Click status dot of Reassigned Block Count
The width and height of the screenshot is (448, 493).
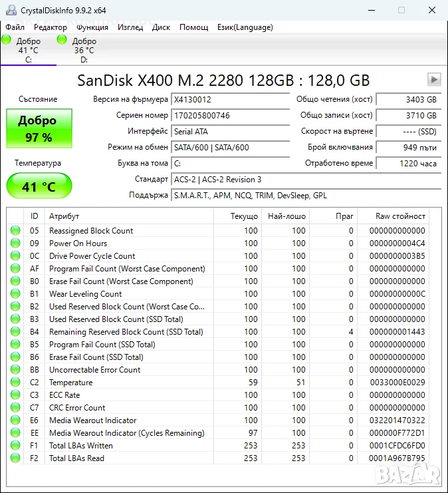15,230
